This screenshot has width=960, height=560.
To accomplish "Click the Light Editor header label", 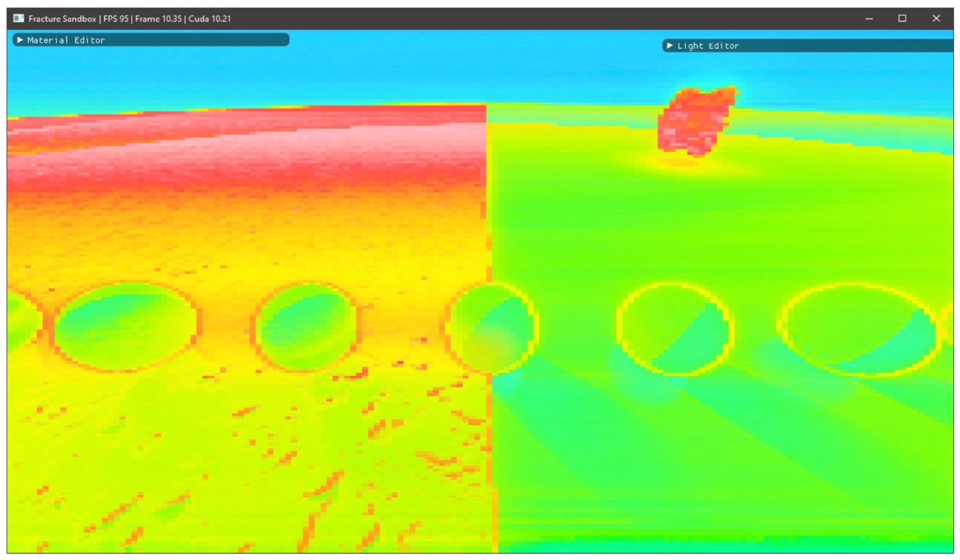I will pyautogui.click(x=708, y=46).
